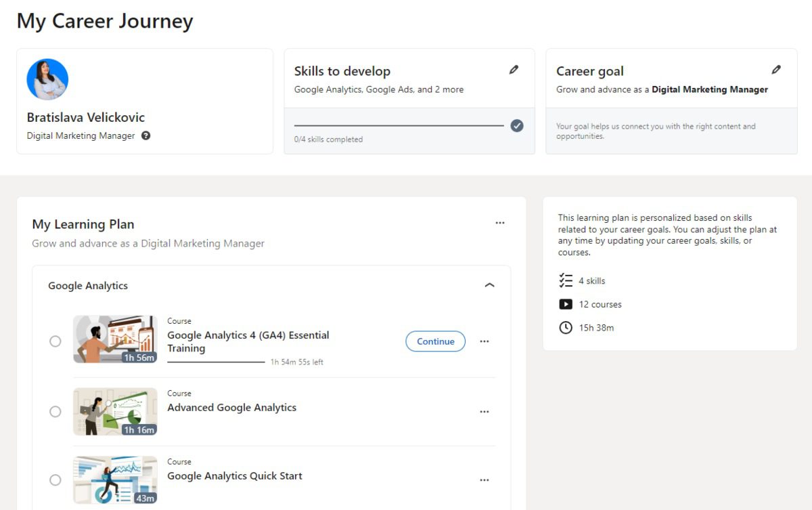Click Bratislava Velickovic name

pyautogui.click(x=86, y=117)
